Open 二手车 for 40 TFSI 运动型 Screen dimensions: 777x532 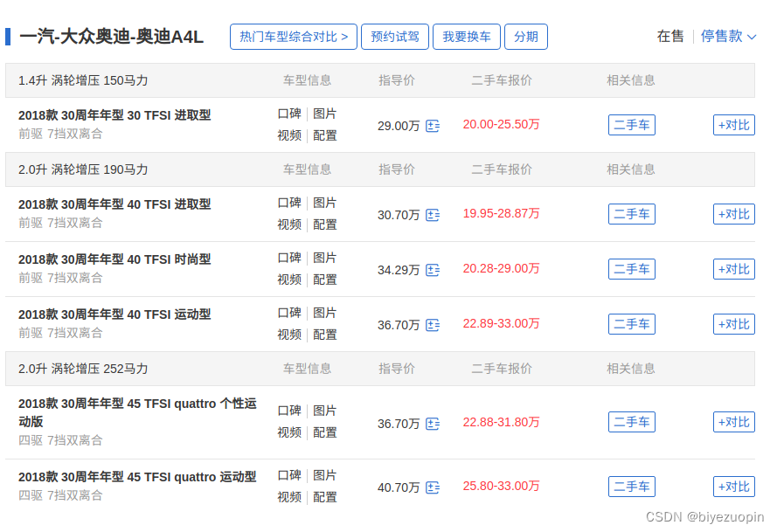[632, 324]
